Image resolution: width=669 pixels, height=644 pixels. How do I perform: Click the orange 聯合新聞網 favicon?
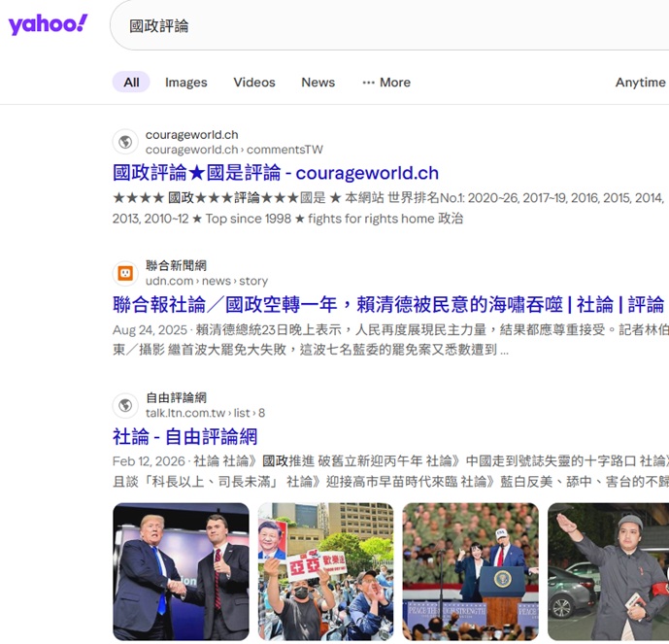click(x=125, y=273)
